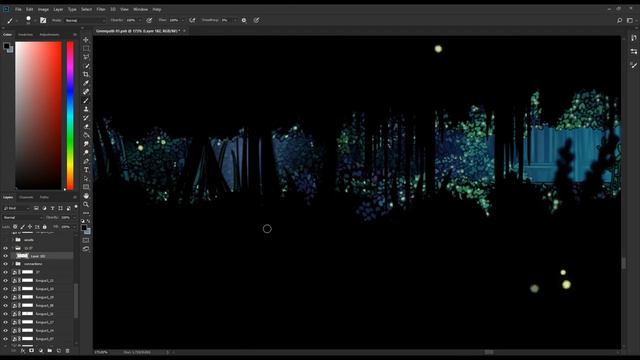Hide the Layer 182 layer
This screenshot has width=640, height=360.
(x=5, y=256)
